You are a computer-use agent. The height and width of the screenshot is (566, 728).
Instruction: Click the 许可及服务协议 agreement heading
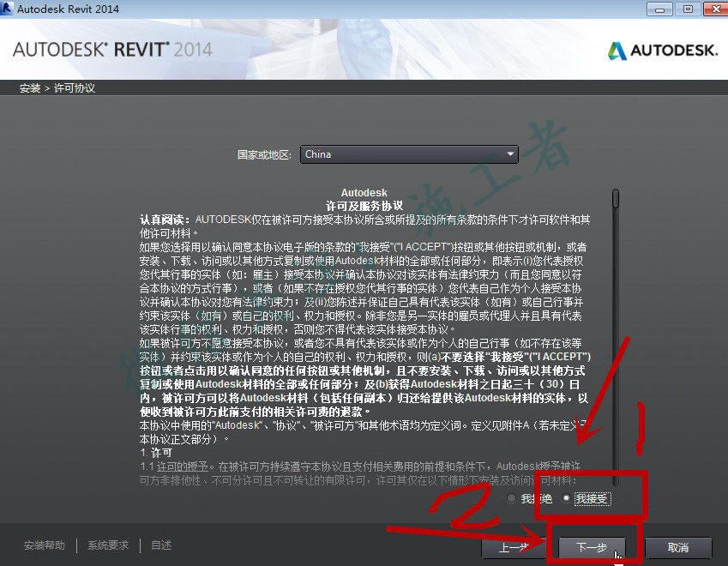[364, 206]
